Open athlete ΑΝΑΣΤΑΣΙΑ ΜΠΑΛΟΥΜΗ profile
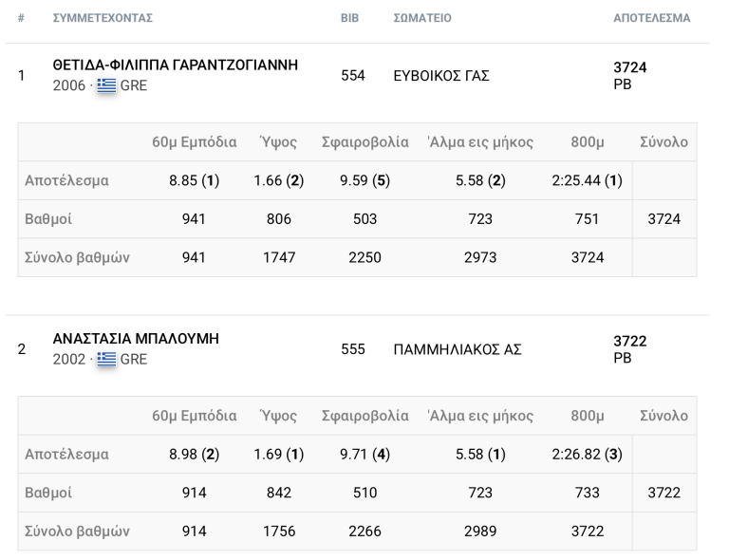Viewport: 729px width, 560px height. pyautogui.click(x=136, y=339)
